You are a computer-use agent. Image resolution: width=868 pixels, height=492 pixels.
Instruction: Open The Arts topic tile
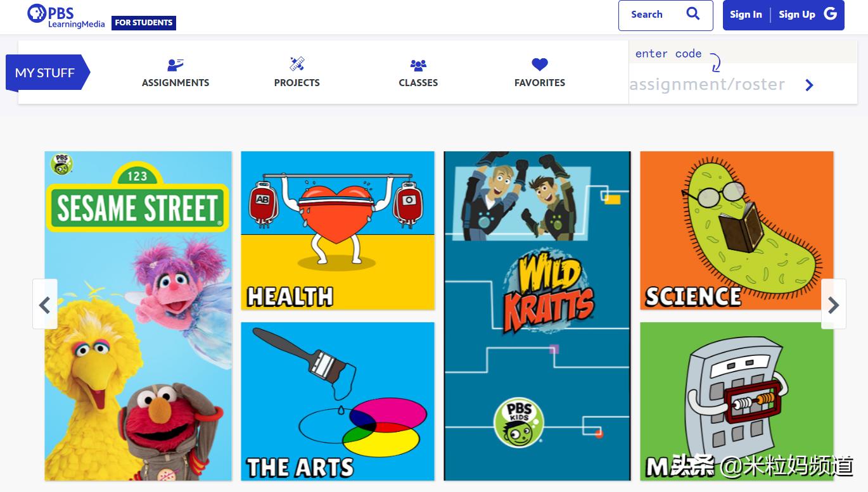[x=338, y=401]
